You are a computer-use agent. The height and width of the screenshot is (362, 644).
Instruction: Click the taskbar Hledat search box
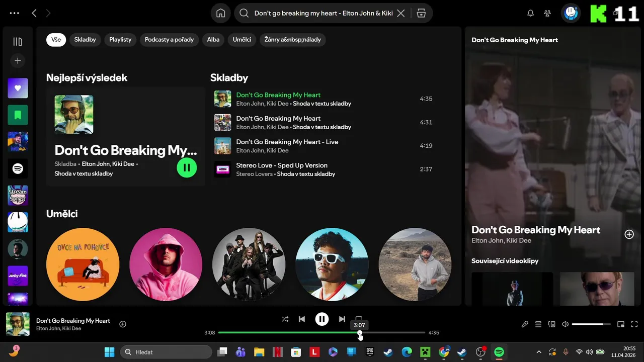click(x=166, y=352)
